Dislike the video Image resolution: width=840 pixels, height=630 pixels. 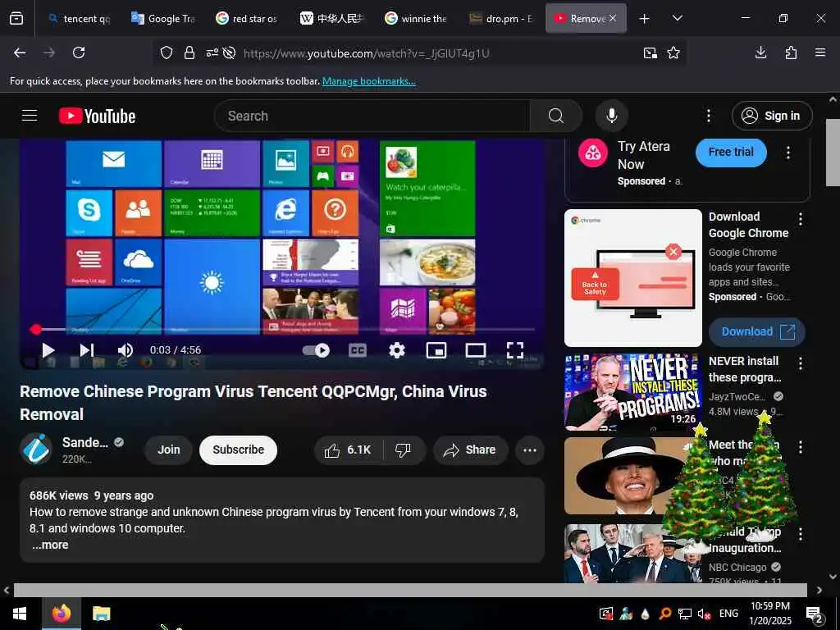404,450
